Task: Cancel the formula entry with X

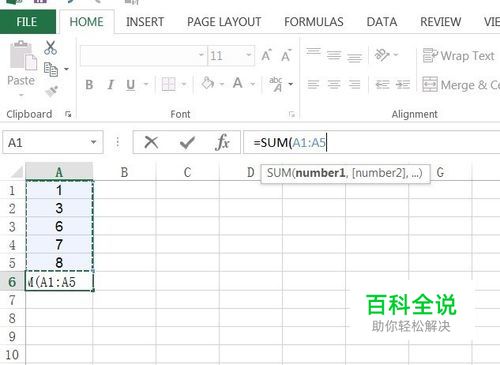Action: pos(151,142)
